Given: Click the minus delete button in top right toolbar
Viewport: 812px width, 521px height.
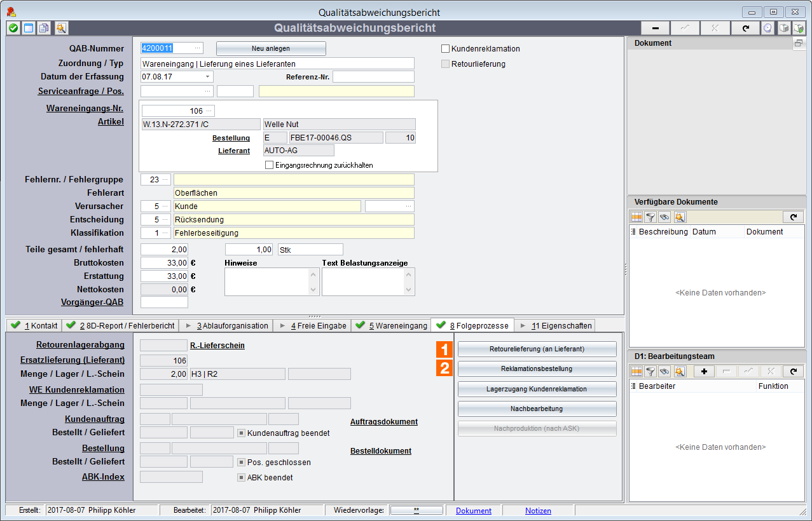Looking at the screenshot, I should pos(656,28).
